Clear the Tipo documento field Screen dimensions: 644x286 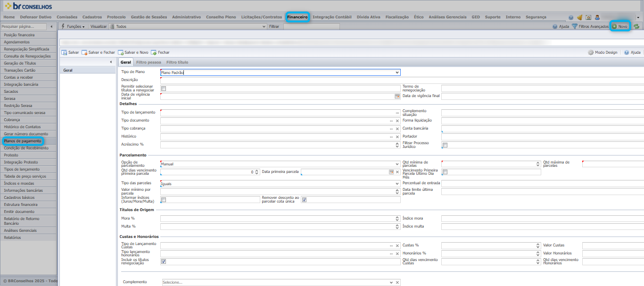(397, 121)
